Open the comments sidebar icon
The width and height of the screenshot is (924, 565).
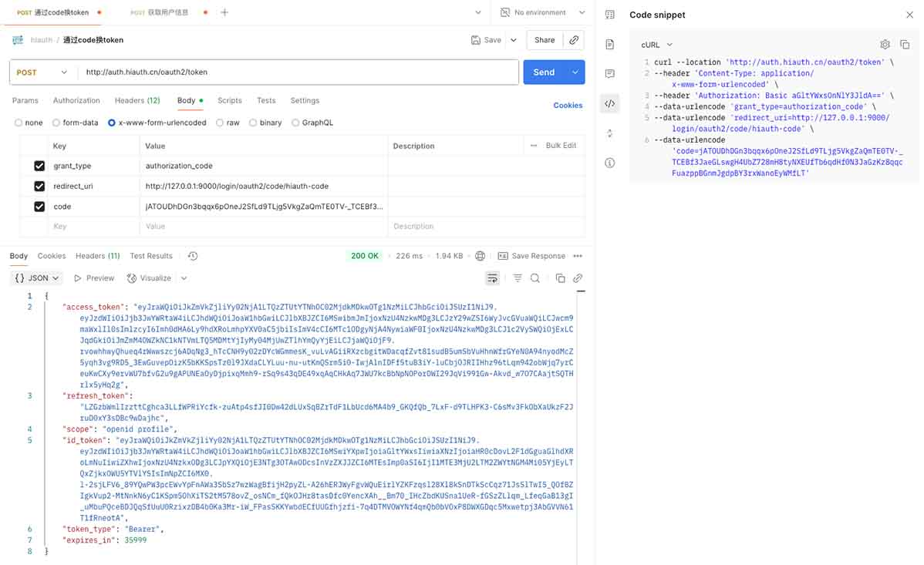coord(609,74)
